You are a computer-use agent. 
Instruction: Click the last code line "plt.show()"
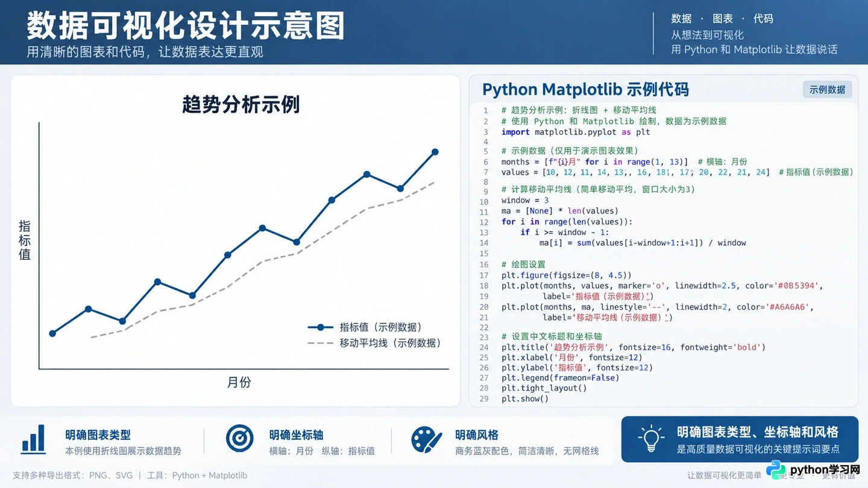(525, 398)
